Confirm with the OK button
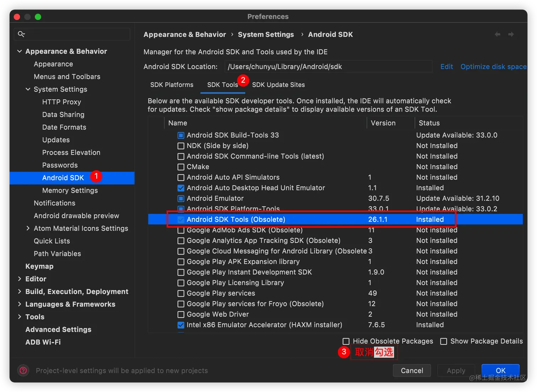Image resolution: width=537 pixels, height=392 pixels. [500, 371]
